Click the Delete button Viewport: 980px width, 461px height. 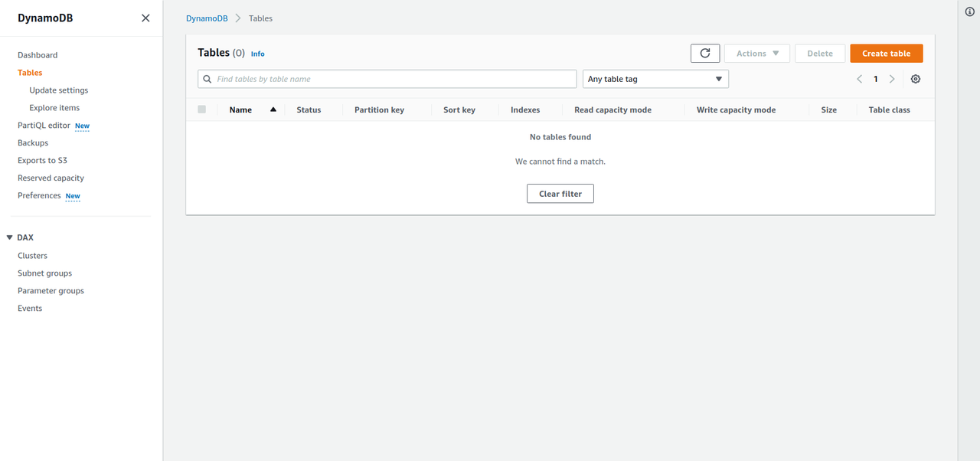820,54
